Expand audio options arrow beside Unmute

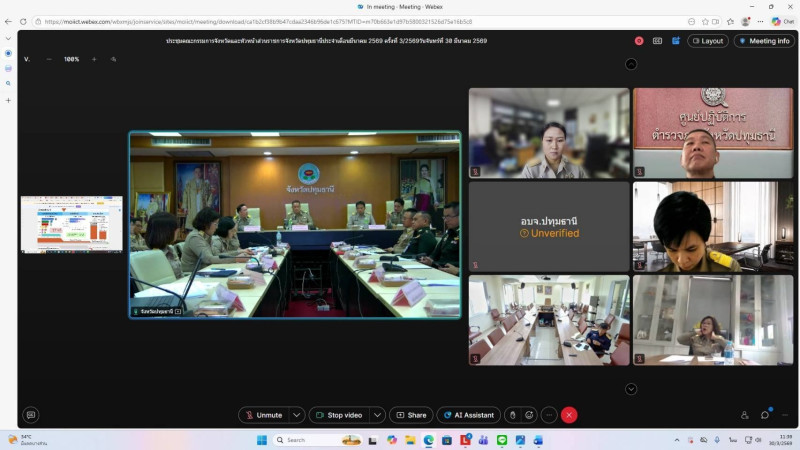click(x=297, y=415)
